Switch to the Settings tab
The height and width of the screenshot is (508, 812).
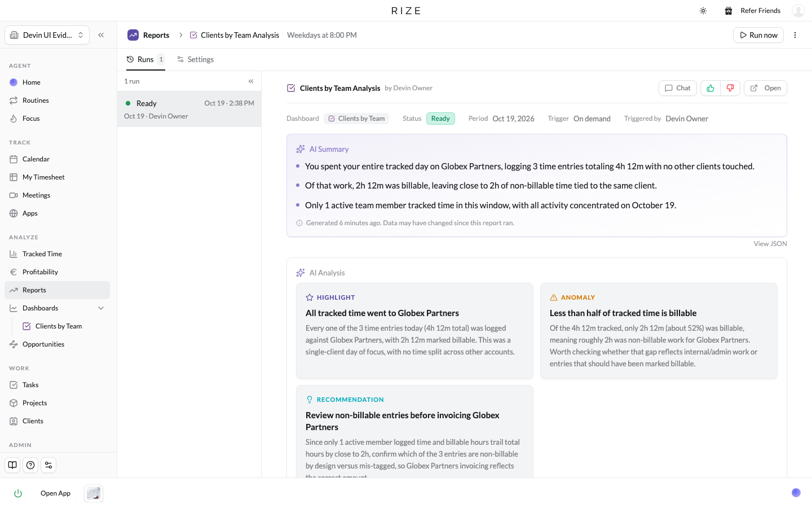[x=195, y=59]
